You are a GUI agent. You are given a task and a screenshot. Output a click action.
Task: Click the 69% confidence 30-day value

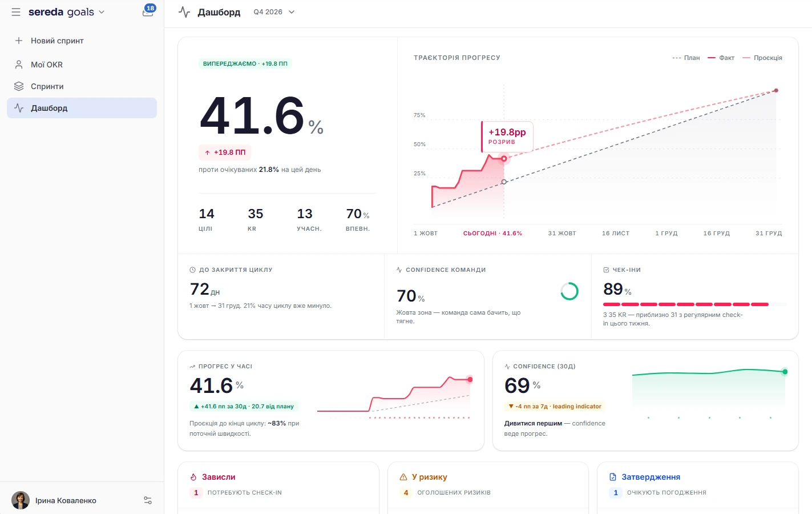point(522,385)
